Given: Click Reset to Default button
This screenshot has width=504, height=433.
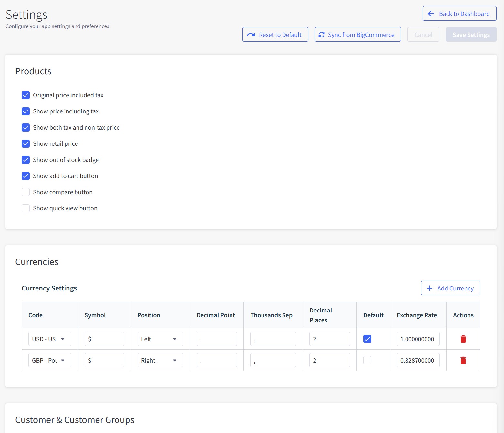Looking at the screenshot, I should [x=275, y=35].
